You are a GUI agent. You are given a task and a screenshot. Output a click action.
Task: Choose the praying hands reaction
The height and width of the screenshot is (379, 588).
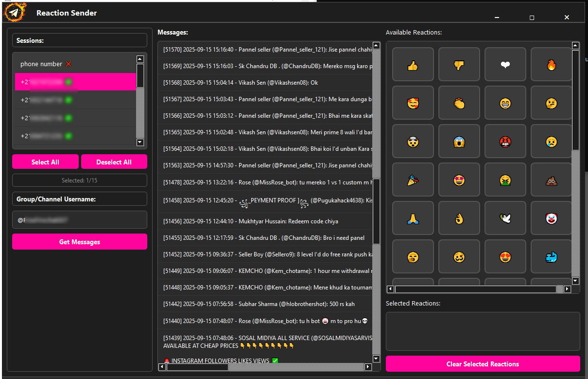[x=413, y=219]
